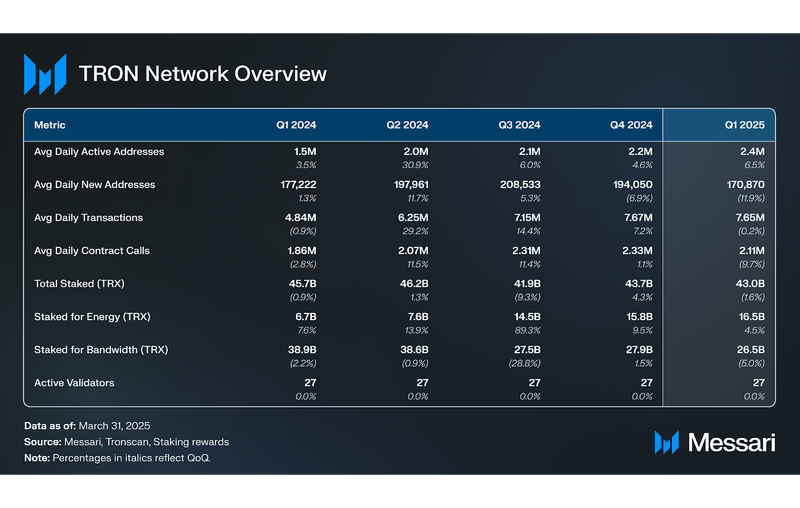Click the '89.3%' QoQ change
The width and height of the screenshot is (800, 508).
pyautogui.click(x=528, y=331)
